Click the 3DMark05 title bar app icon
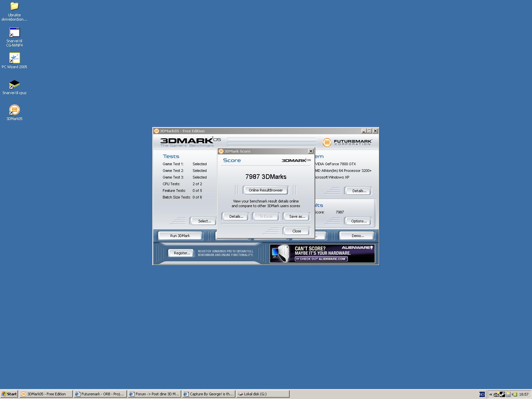The image size is (532, 399). click(157, 131)
